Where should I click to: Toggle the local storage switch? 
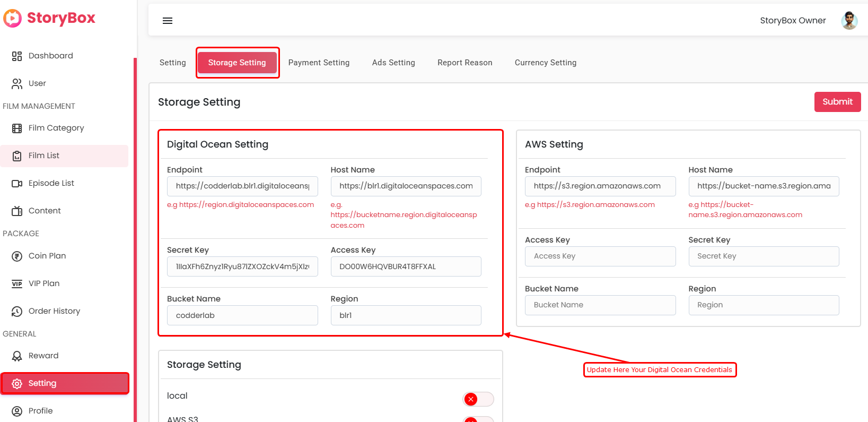tap(478, 399)
